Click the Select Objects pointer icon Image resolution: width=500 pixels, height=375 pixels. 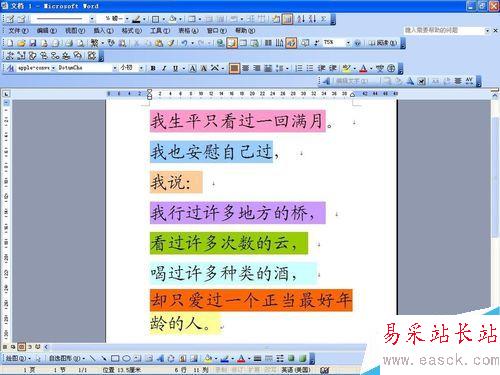pyautogui.click(x=38, y=359)
